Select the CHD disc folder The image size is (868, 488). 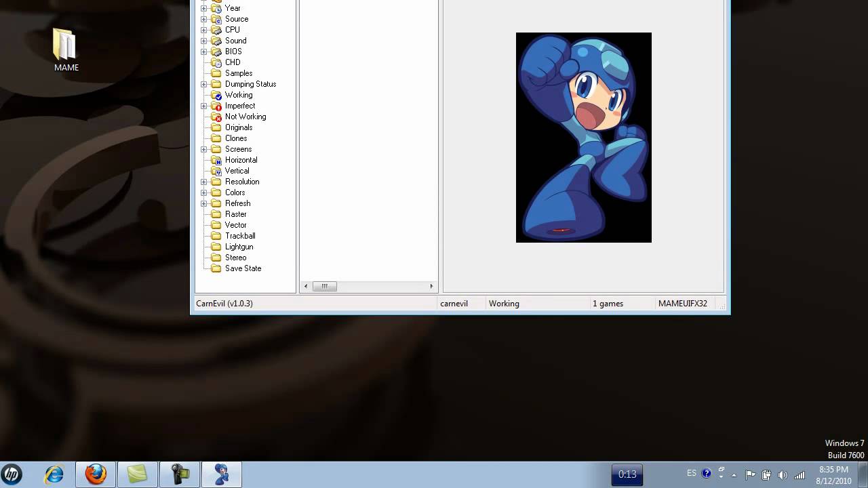pos(226,62)
